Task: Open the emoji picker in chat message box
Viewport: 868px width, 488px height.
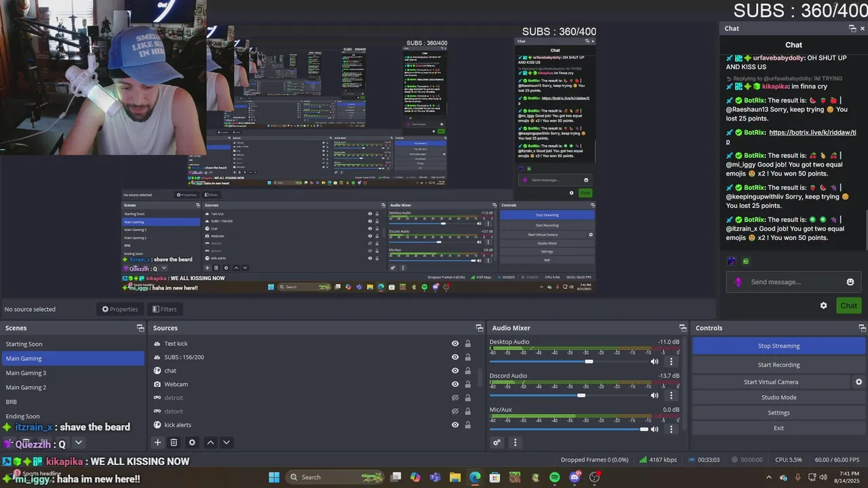Action: (x=850, y=282)
